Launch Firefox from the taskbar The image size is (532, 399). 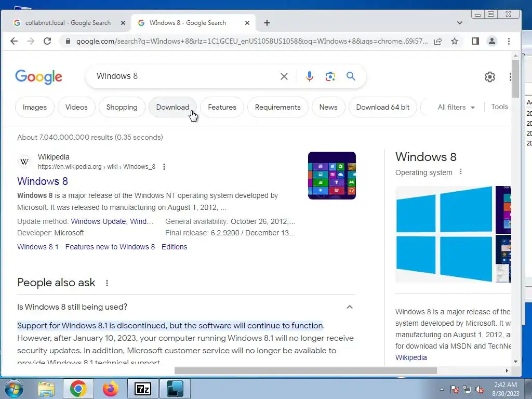click(111, 389)
